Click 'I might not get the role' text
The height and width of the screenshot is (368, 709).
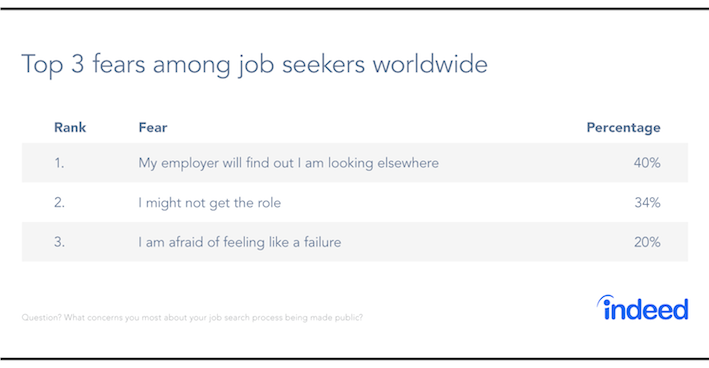(x=210, y=203)
